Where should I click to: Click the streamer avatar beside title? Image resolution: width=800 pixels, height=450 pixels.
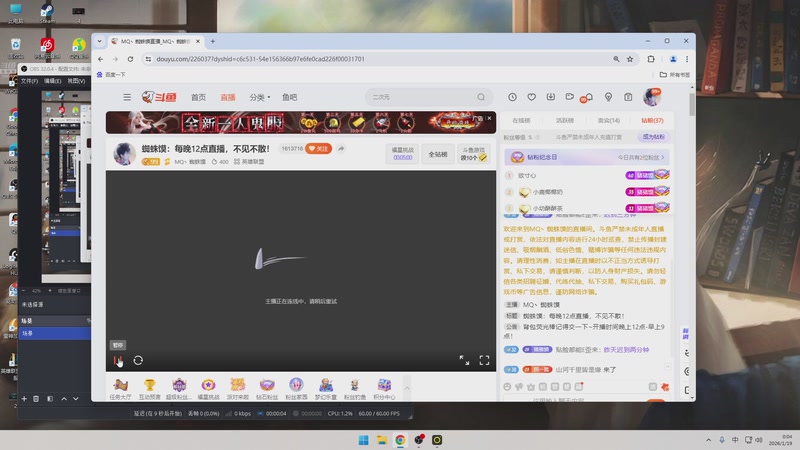[x=124, y=154]
